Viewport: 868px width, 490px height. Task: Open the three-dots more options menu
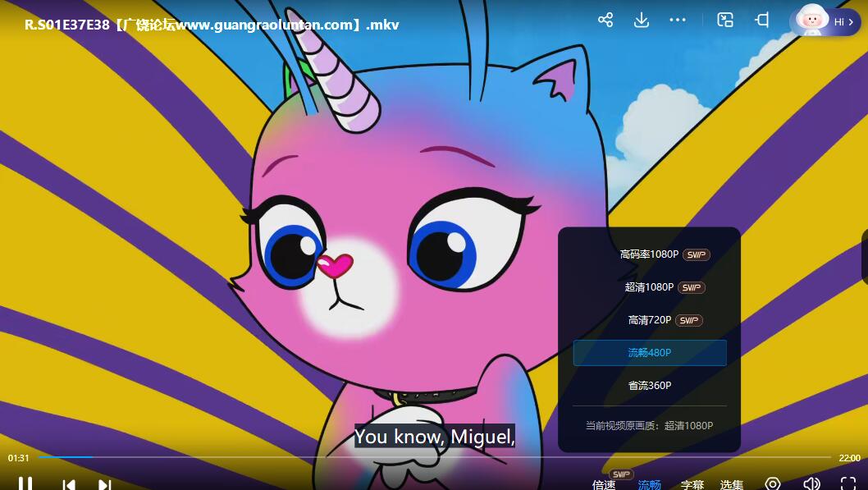point(678,20)
